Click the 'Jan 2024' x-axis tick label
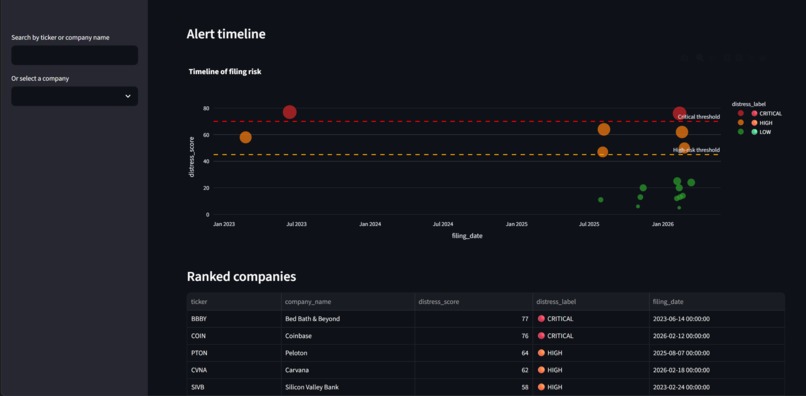Image resolution: width=806 pixels, height=396 pixels. [x=370, y=224]
